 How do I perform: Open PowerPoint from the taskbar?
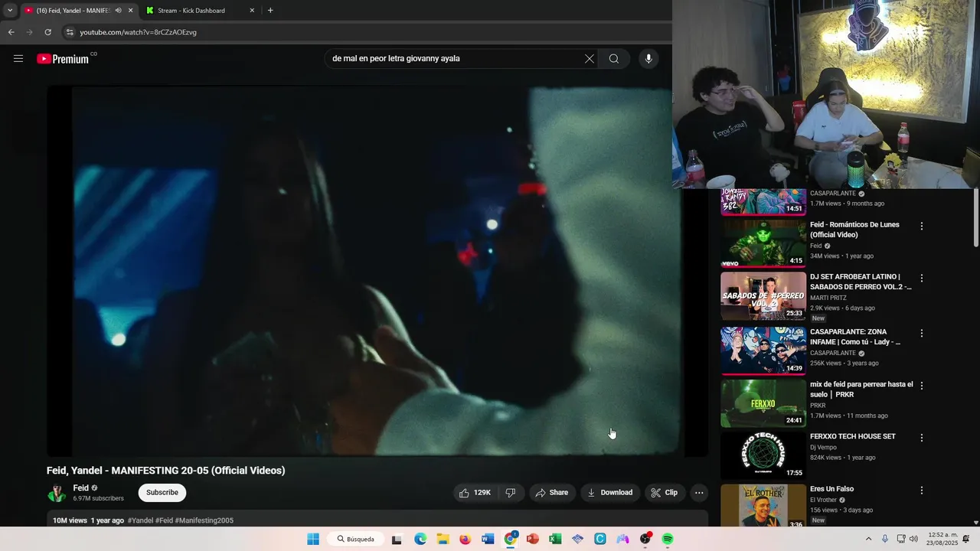pos(533,539)
